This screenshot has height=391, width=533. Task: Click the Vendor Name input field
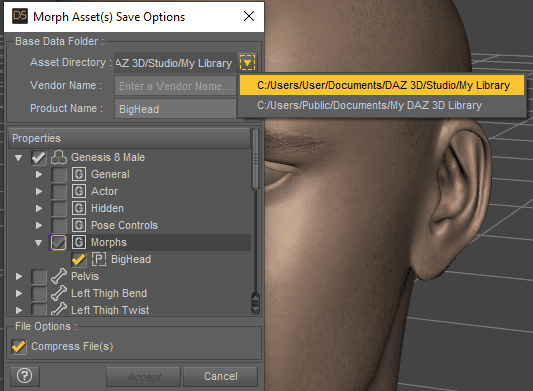pyautogui.click(x=175, y=86)
